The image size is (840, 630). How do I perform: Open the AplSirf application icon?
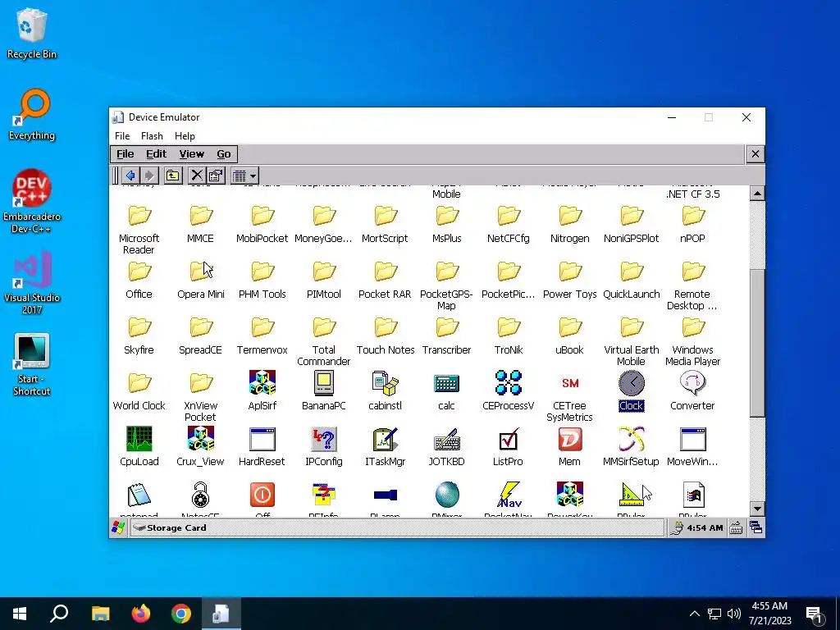(262, 383)
